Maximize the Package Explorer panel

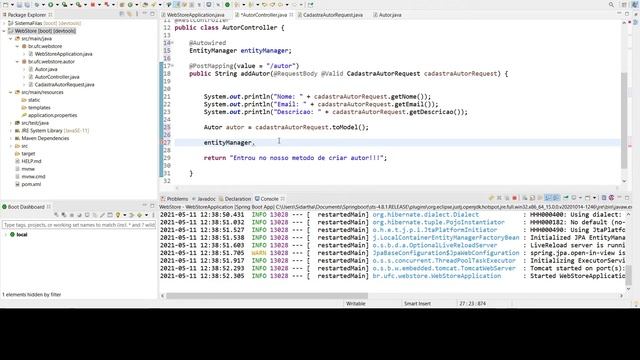152,14
